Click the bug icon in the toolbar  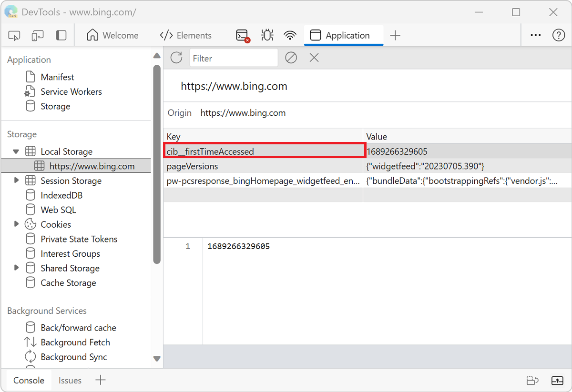click(267, 35)
